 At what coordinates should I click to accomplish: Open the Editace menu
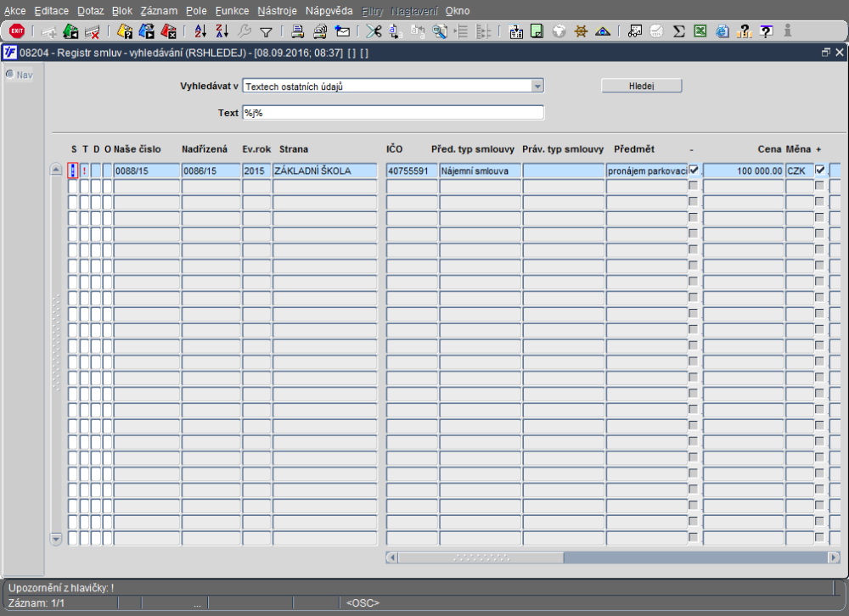[52, 11]
